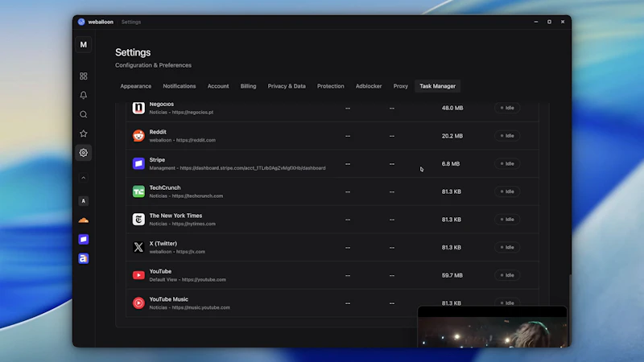Click The New York Times icon
The height and width of the screenshot is (362, 644).
pos(138,219)
